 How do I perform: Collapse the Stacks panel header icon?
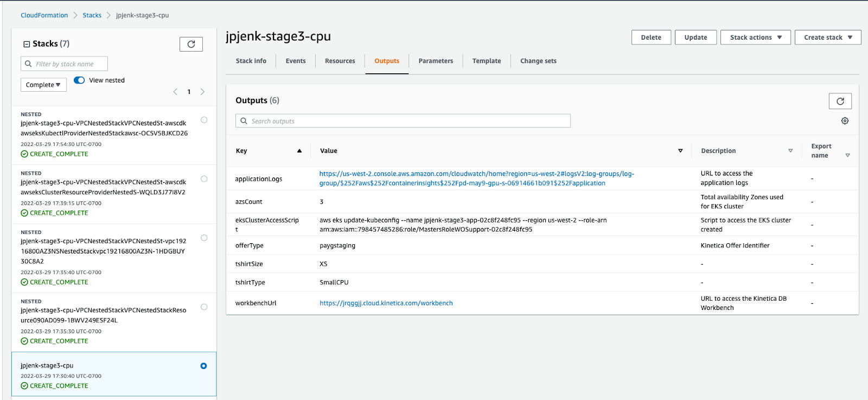(x=27, y=44)
